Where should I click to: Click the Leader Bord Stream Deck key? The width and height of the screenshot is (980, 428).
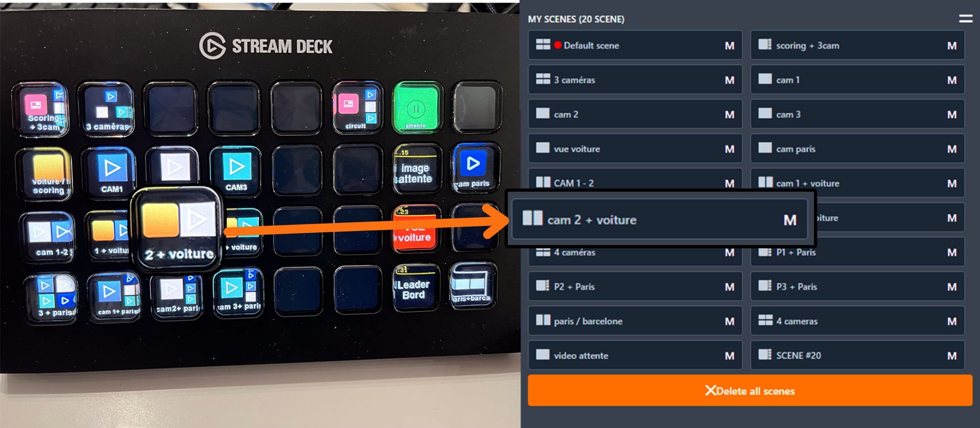416,288
